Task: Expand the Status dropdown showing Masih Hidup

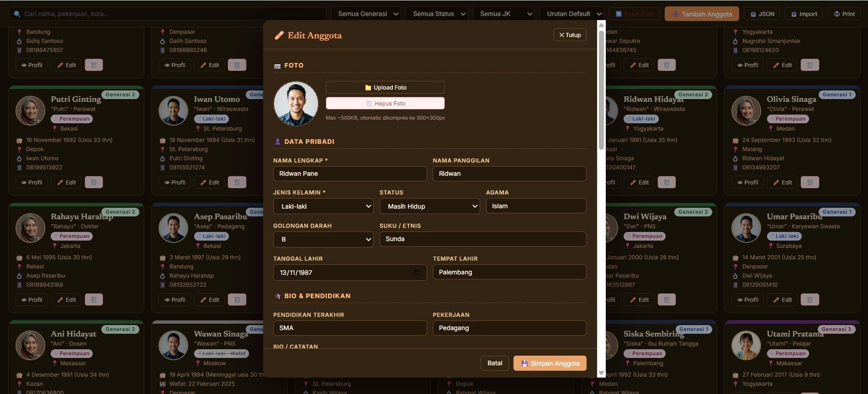Action: [429, 206]
